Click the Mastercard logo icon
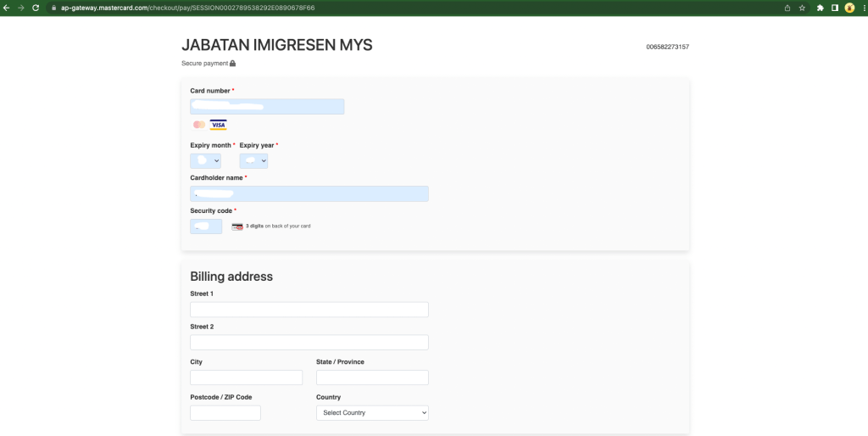The width and height of the screenshot is (868, 436). [x=199, y=125]
